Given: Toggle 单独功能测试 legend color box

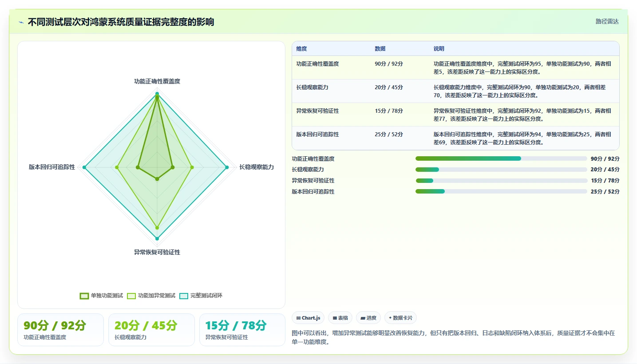Looking at the screenshot, I should 84,296.
